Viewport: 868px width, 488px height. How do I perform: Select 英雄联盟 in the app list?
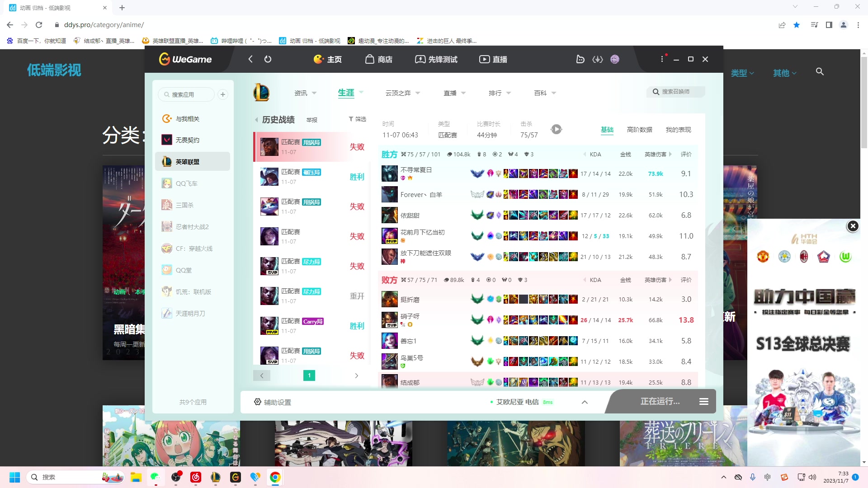tap(193, 162)
